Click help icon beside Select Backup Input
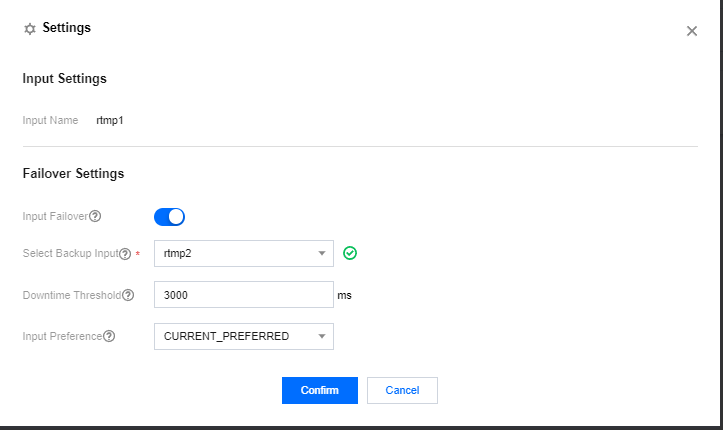The image size is (723, 430). [x=125, y=254]
